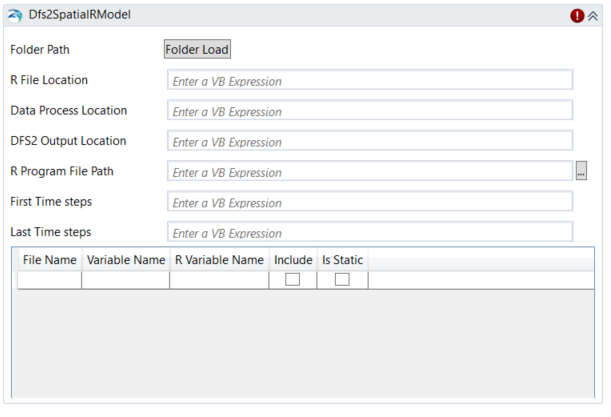Collapse the Dfs2SpatialRModel activity panel
The width and height of the screenshot is (611, 417).
click(593, 16)
